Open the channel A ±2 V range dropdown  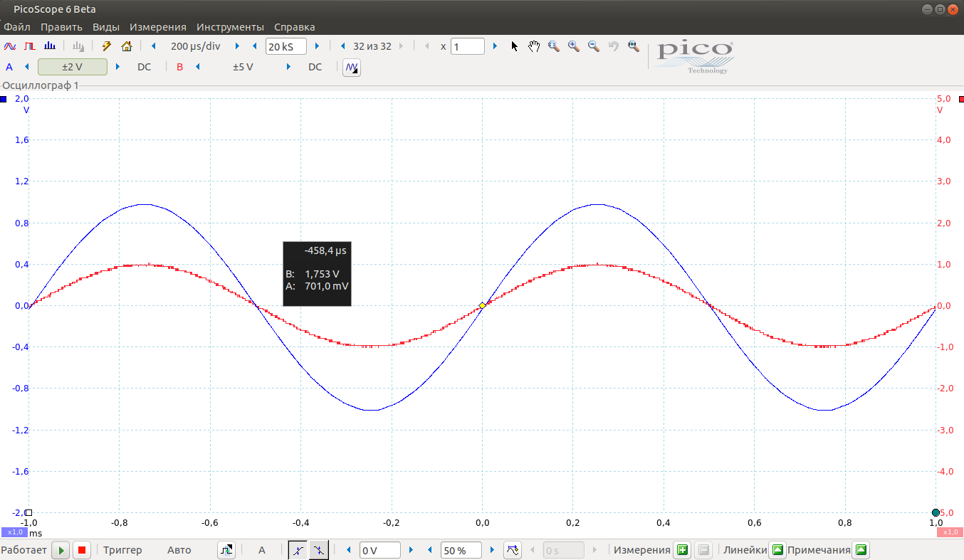[73, 67]
